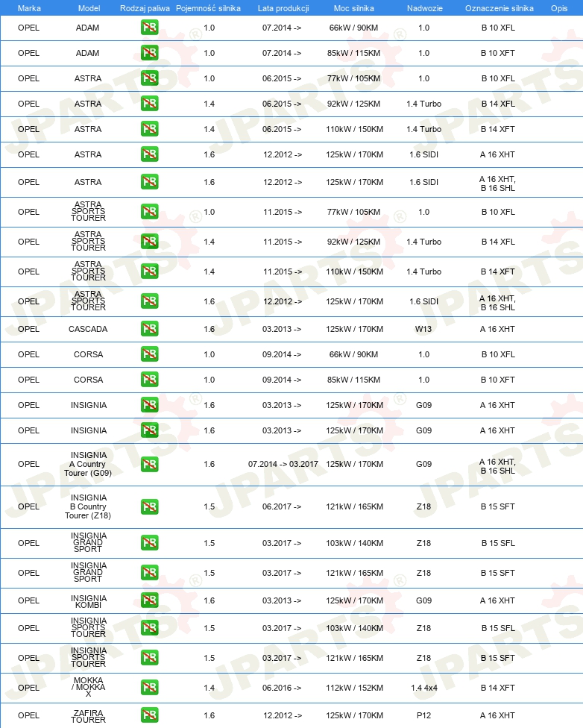Image resolution: width=583 pixels, height=728 pixels.
Task: Click fuel icon for ASTRA SPORTS TOURER 92kW row
Action: point(149,242)
